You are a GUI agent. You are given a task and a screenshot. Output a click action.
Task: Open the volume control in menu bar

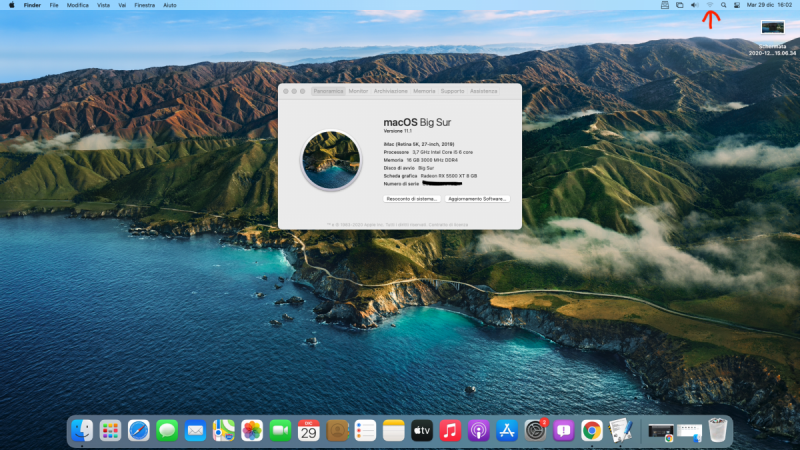[694, 5]
